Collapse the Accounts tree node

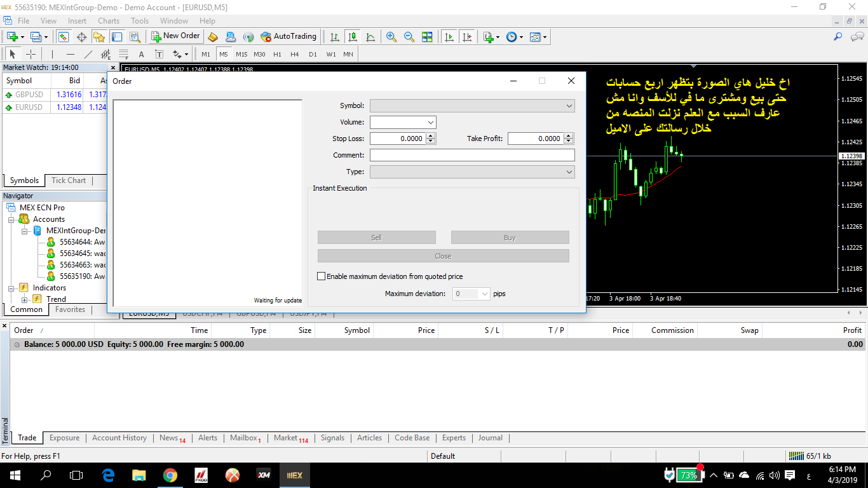(11, 219)
